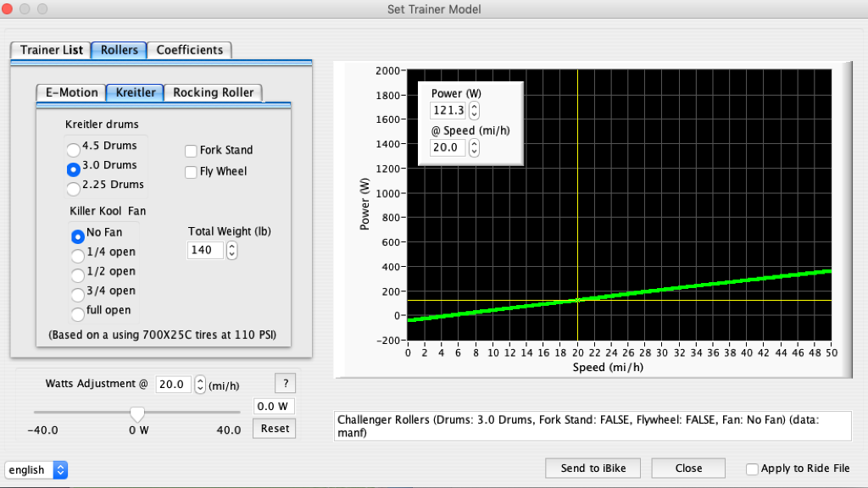868x488 pixels.
Task: Open the E-Motion rollers tab
Action: point(72,92)
